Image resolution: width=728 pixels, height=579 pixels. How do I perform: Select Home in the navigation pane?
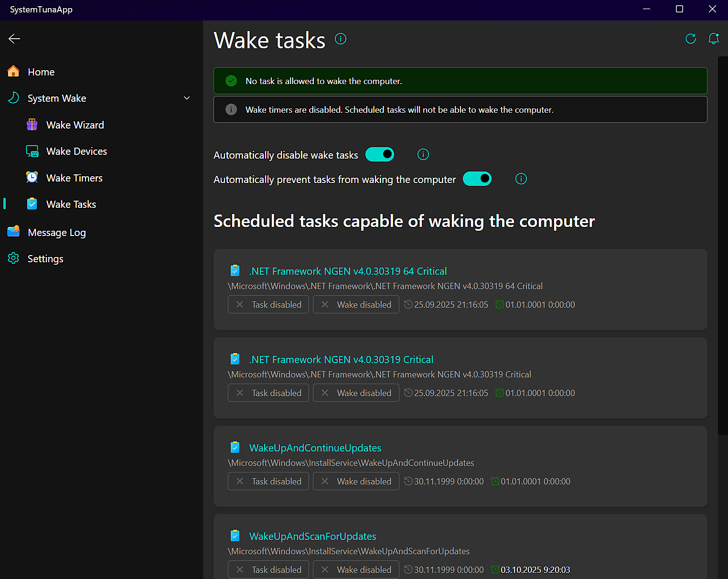coord(41,72)
